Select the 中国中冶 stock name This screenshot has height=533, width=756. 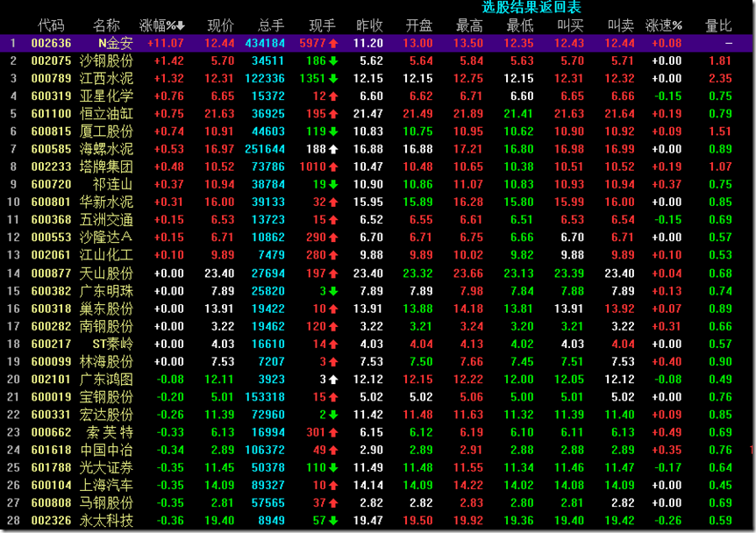tap(106, 450)
